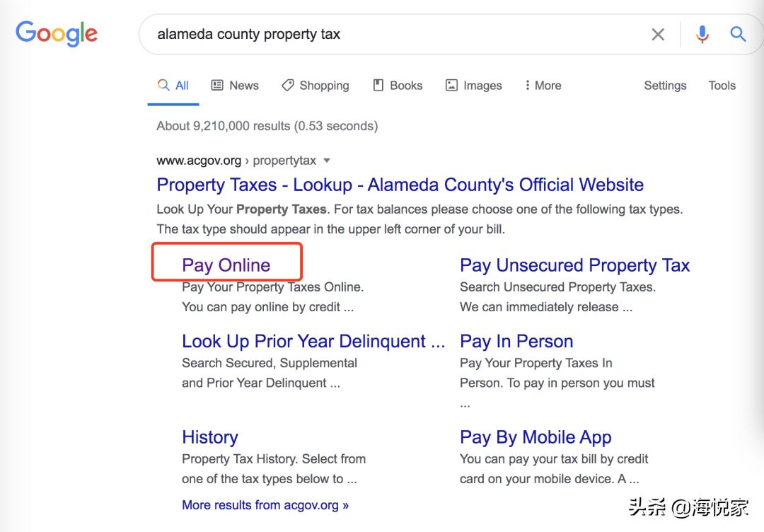Clear the search box text
The image size is (764, 532).
658,34
